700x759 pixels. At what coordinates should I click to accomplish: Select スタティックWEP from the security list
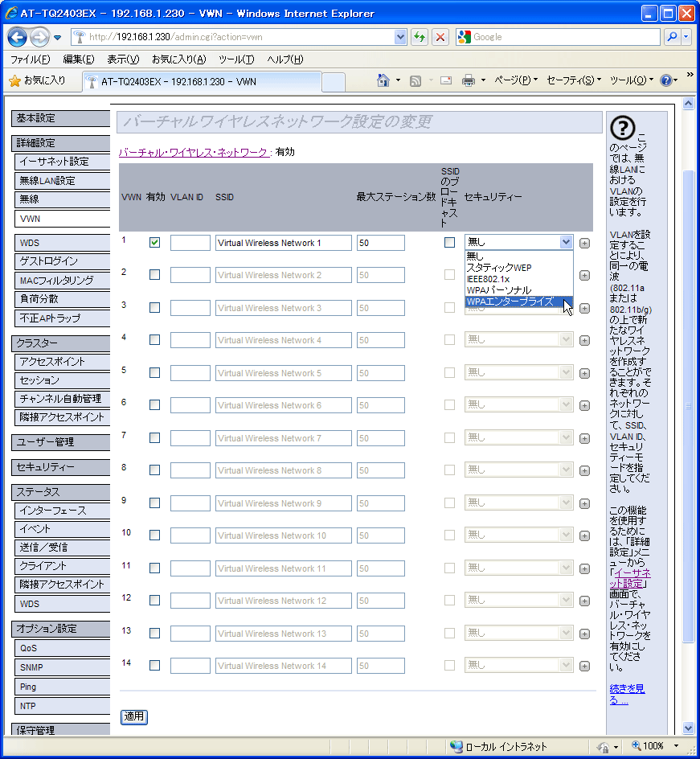518,268
